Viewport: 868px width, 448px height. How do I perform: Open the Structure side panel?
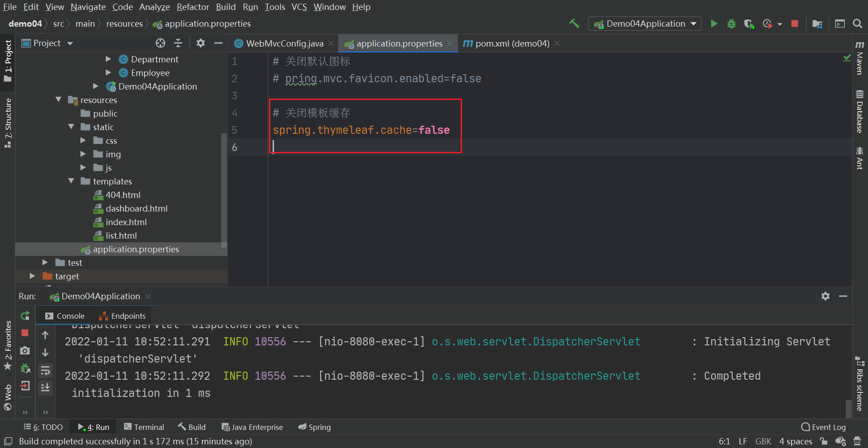[8, 123]
